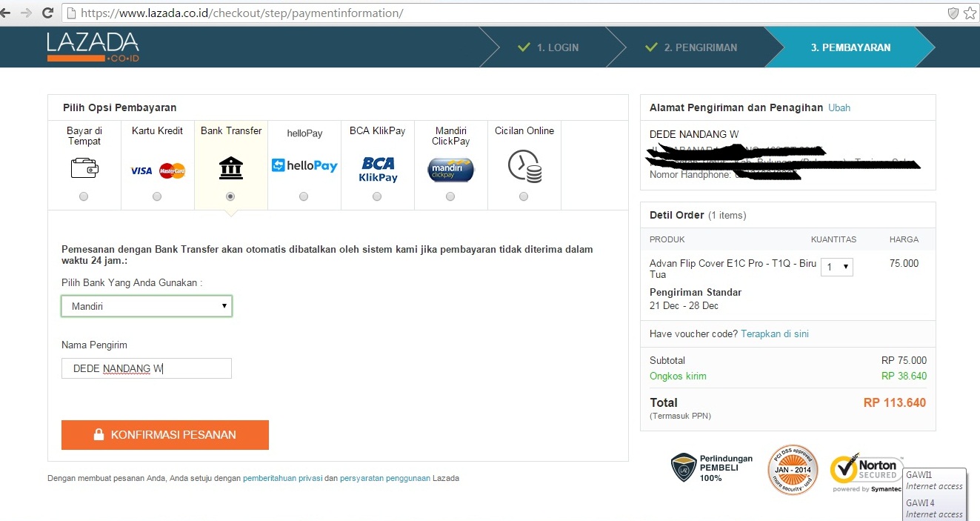Click the Pilih Opsi Pembayaran heading
This screenshot has width=980, height=521.
119,107
